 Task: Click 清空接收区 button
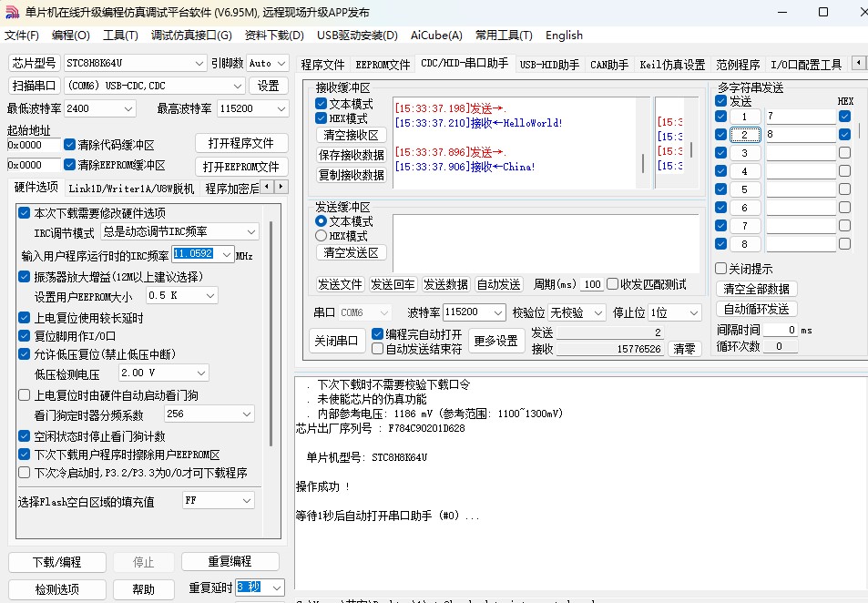click(x=351, y=135)
